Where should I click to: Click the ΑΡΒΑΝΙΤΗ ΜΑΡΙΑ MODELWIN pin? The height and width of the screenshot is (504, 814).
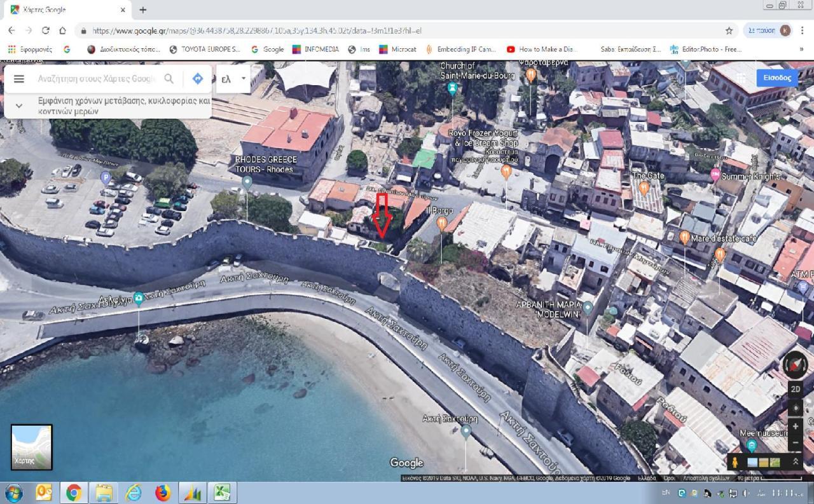(x=588, y=309)
